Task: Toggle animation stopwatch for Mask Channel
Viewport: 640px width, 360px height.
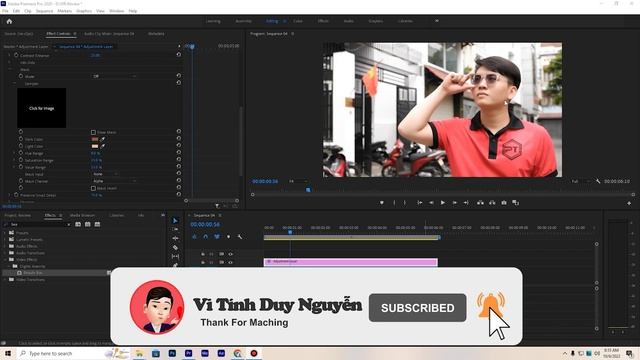Action: pyautogui.click(x=21, y=180)
